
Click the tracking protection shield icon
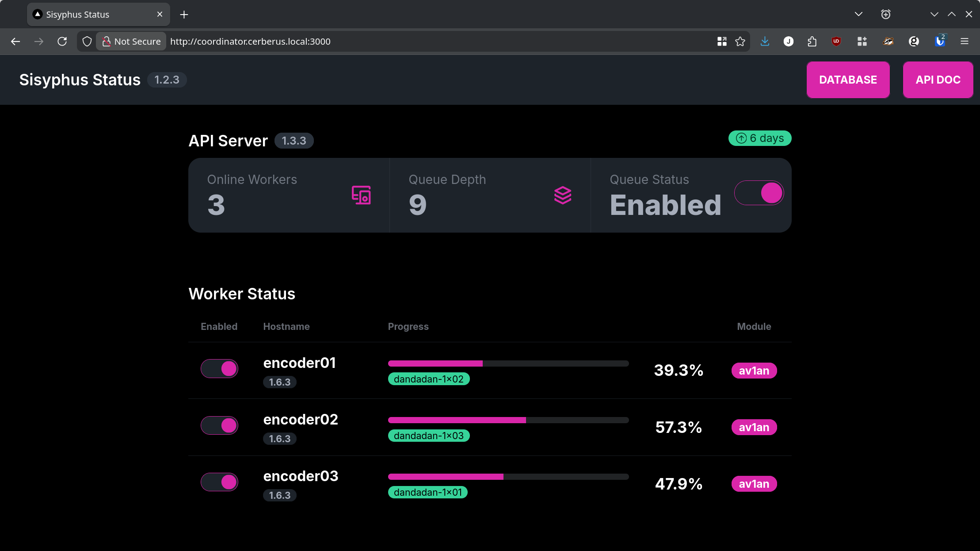point(87,42)
